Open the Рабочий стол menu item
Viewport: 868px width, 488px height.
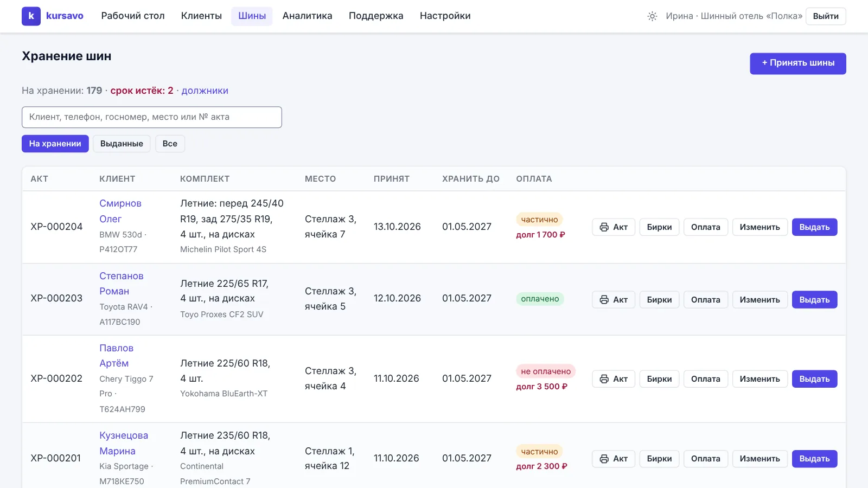(133, 16)
